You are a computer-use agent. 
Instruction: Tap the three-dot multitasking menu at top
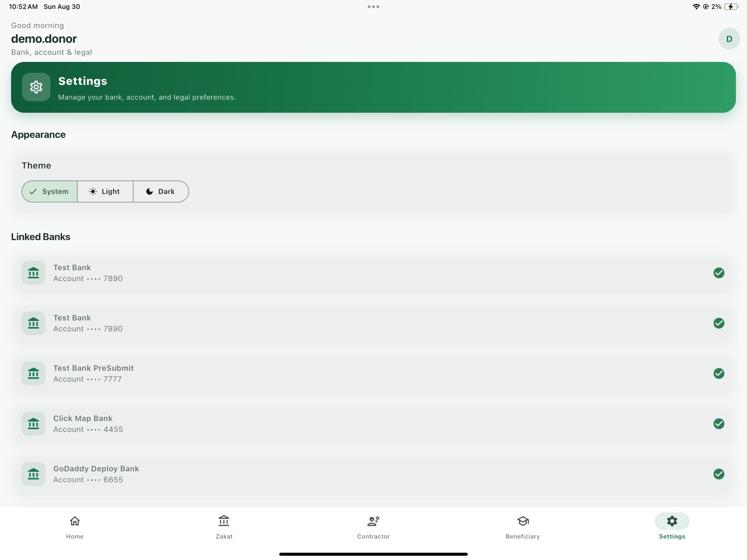[373, 7]
